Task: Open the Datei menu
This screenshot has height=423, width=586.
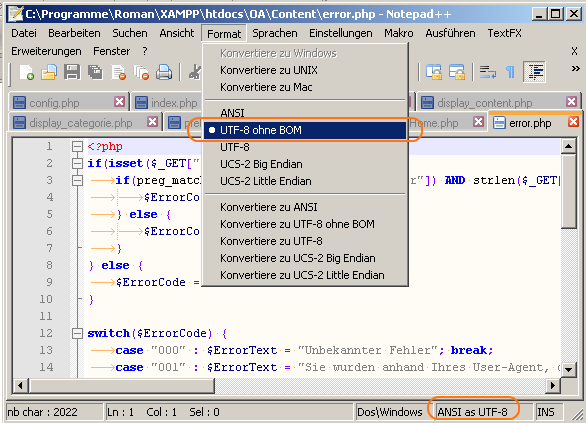Action: click(x=24, y=33)
